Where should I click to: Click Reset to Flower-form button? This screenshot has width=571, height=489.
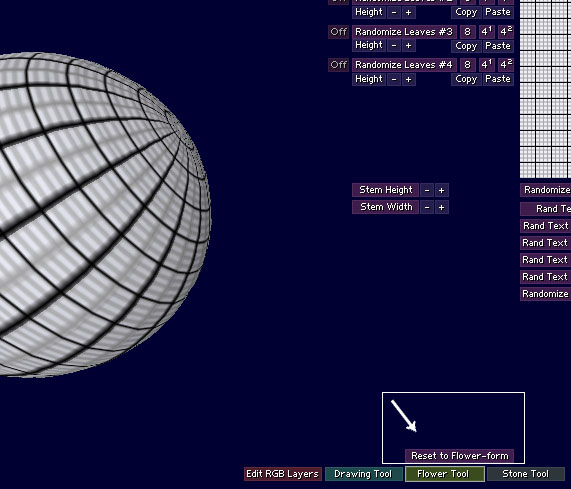460,456
